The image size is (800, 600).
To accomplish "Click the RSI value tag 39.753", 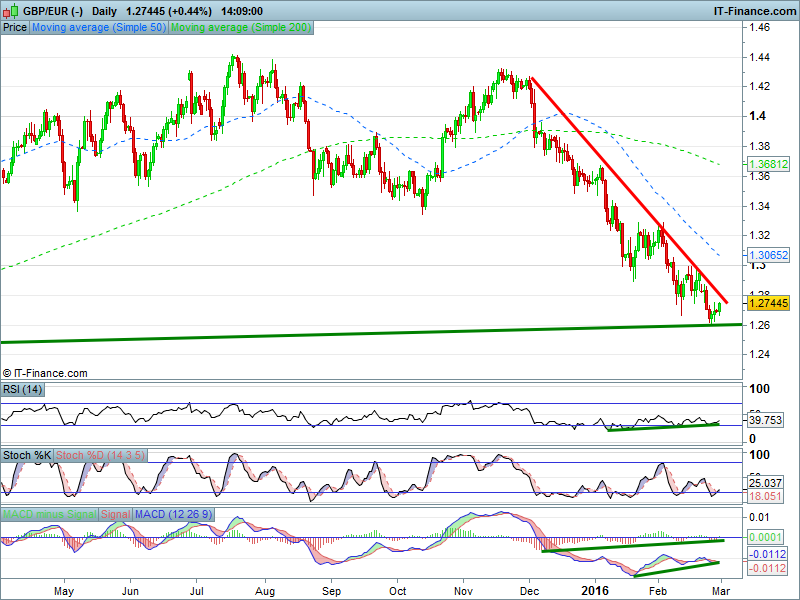I will pyautogui.click(x=766, y=421).
